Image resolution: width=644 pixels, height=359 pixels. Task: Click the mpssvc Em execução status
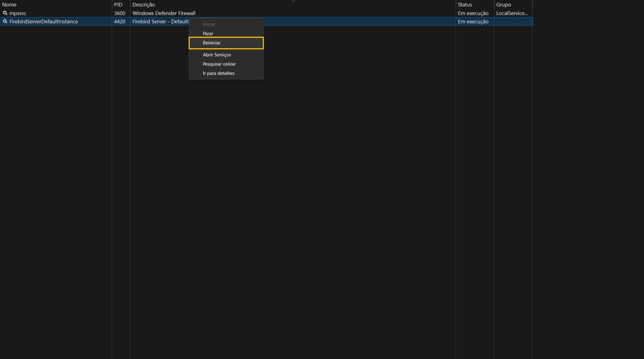point(473,13)
